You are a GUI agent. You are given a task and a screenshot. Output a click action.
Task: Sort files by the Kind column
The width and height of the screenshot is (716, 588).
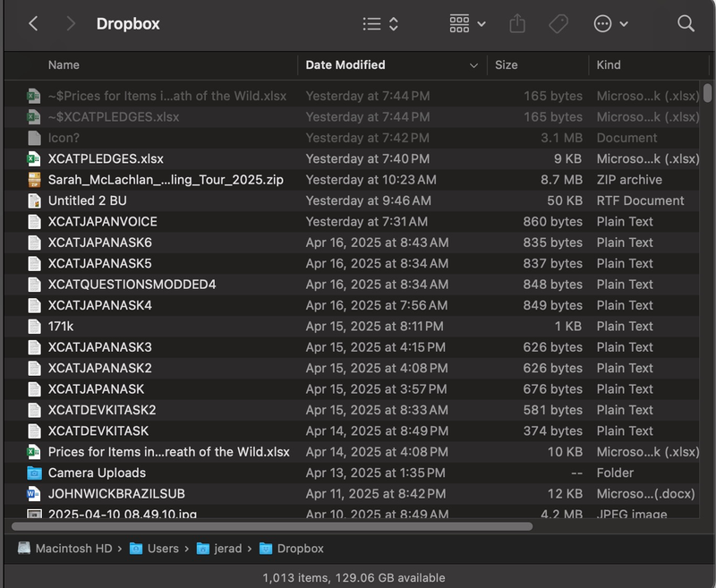(609, 64)
